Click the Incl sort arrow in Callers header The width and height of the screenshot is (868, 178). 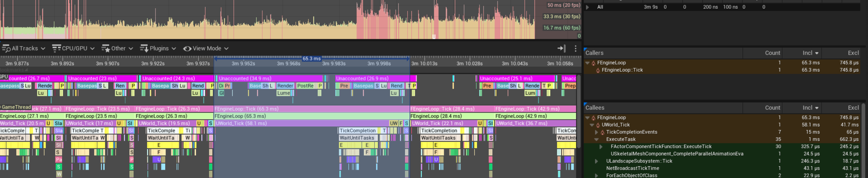[816, 53]
